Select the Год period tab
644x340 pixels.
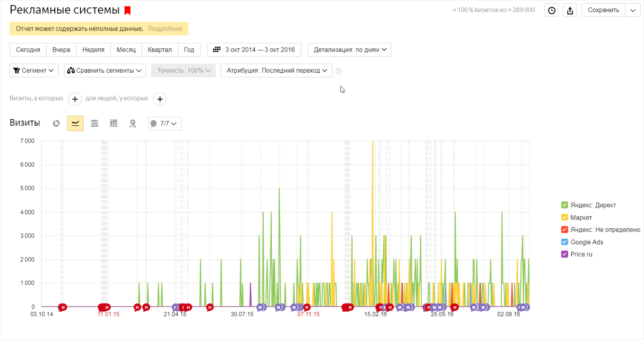pyautogui.click(x=189, y=50)
